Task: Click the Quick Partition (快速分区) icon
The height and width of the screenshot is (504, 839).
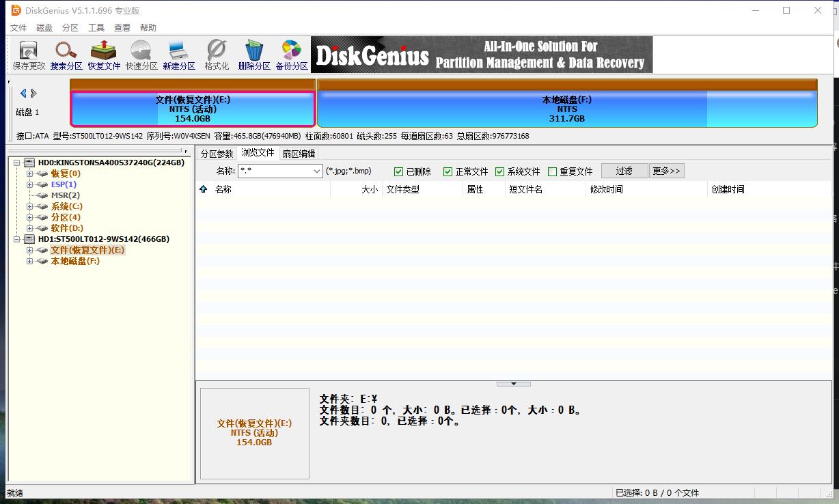Action: click(141, 55)
